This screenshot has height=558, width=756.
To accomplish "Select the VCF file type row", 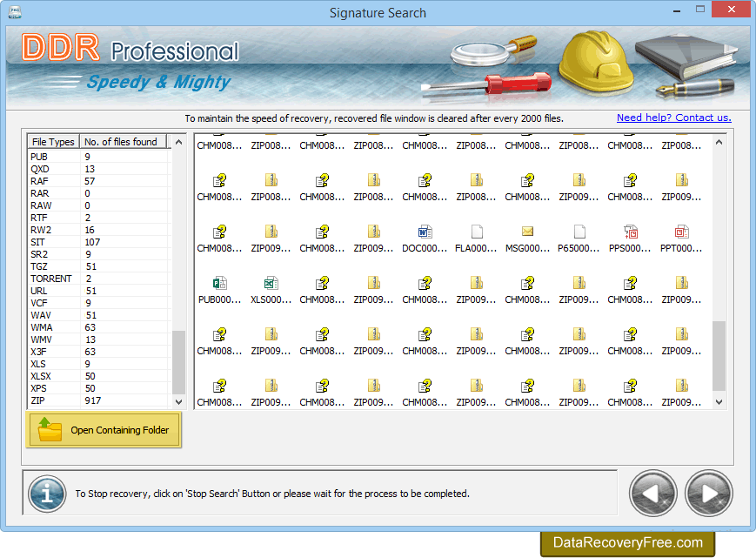I will click(x=99, y=303).
